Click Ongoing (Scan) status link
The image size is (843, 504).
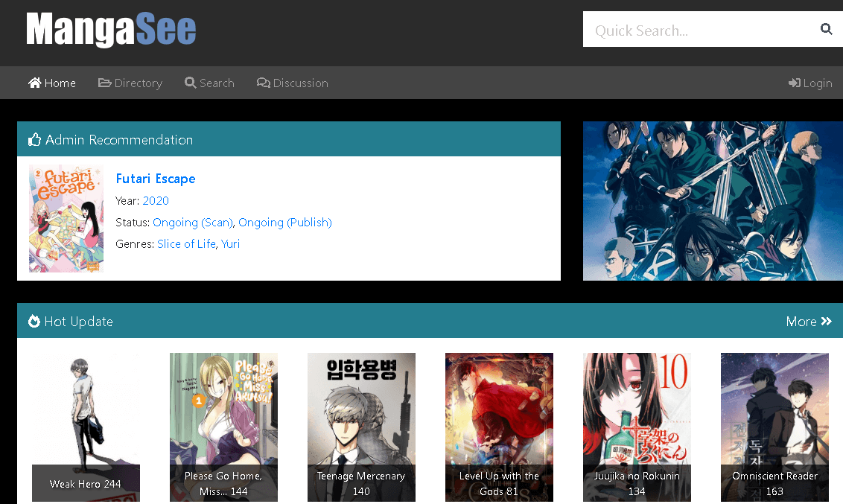click(193, 223)
